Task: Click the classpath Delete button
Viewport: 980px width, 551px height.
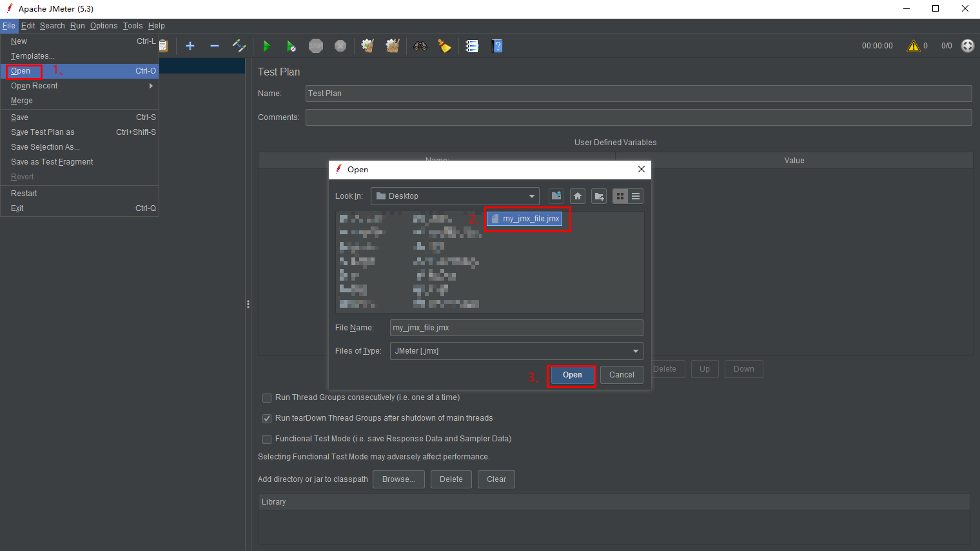Action: coord(451,479)
